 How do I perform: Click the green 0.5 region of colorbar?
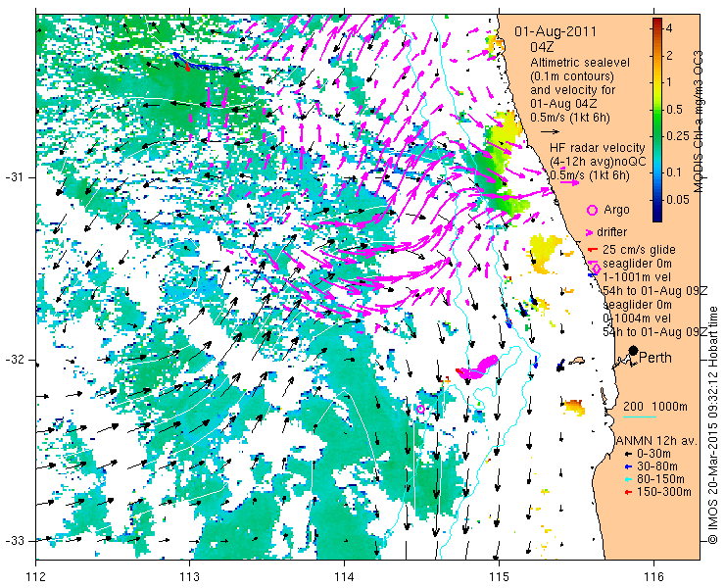pos(657,110)
